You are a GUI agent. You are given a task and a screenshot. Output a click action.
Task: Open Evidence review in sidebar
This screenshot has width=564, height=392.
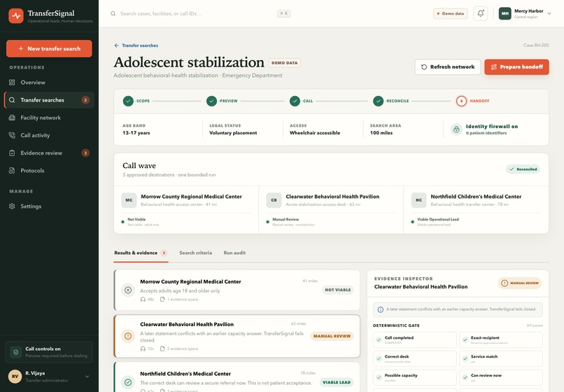[49, 153]
